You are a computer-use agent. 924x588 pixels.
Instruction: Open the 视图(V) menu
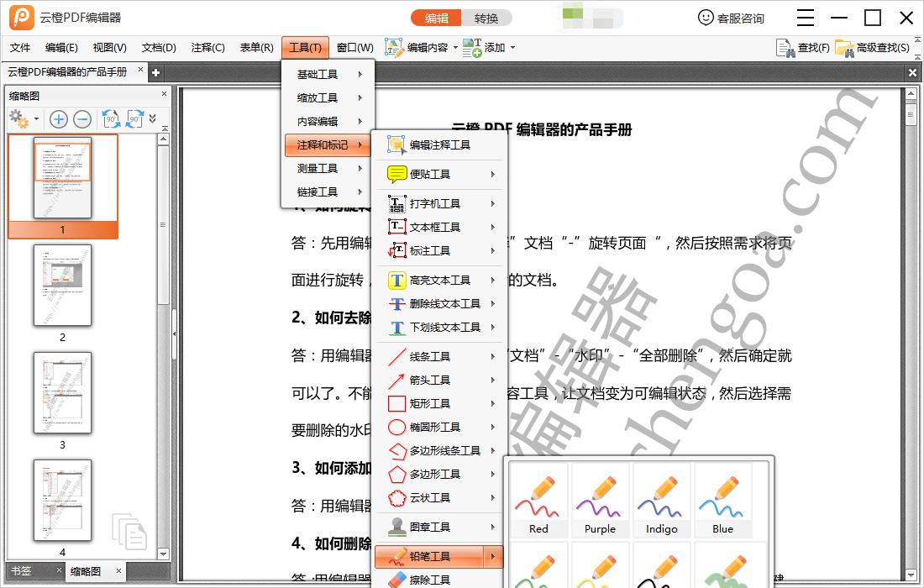point(109,48)
